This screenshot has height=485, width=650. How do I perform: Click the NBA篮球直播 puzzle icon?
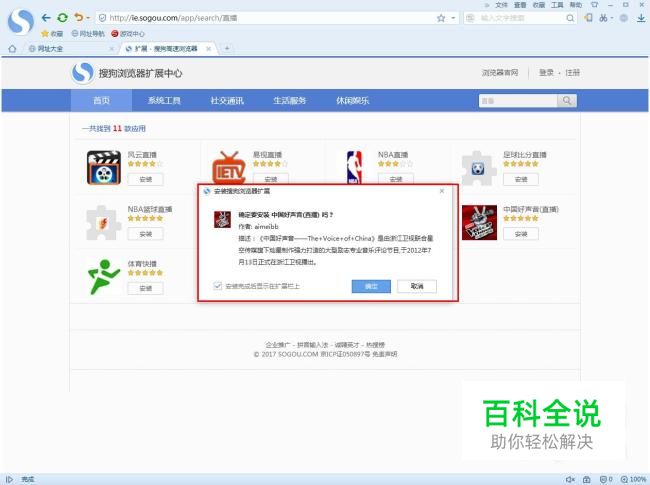click(x=104, y=223)
